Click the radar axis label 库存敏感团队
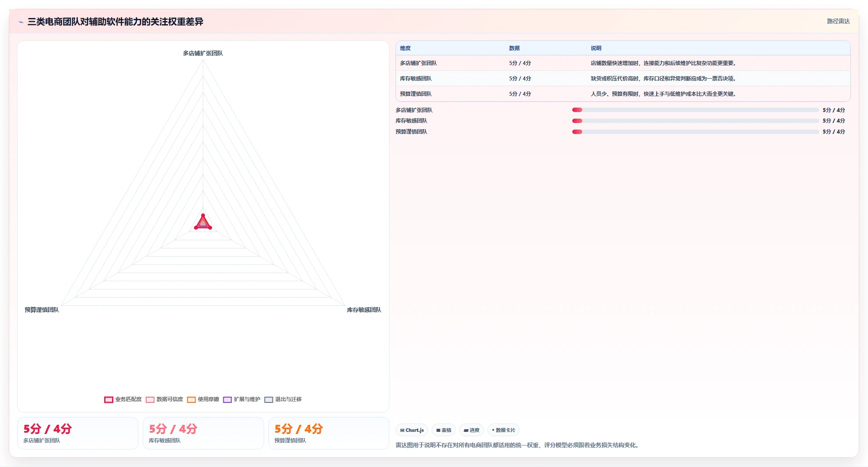The height and width of the screenshot is (467, 868). tap(364, 310)
